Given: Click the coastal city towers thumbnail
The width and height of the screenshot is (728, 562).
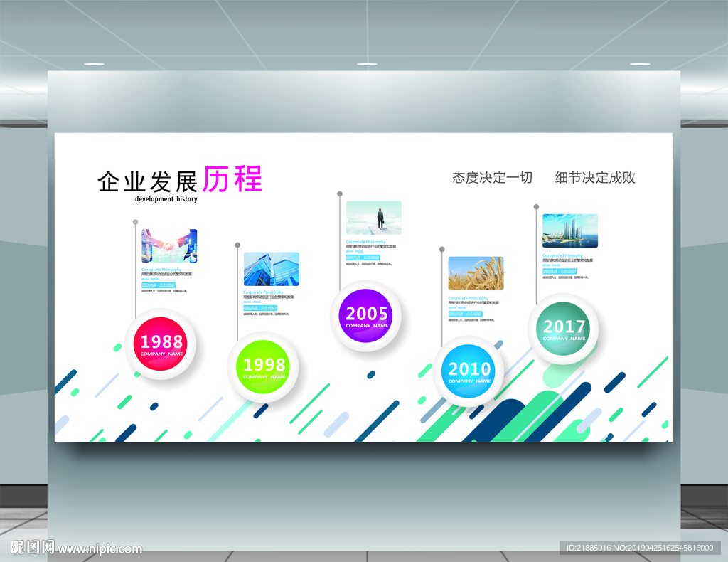Looking at the screenshot, I should tap(570, 230).
